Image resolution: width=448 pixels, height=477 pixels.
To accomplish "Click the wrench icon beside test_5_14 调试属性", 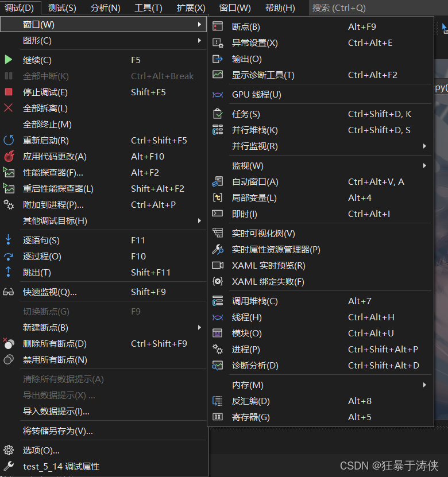I will tap(9, 466).
